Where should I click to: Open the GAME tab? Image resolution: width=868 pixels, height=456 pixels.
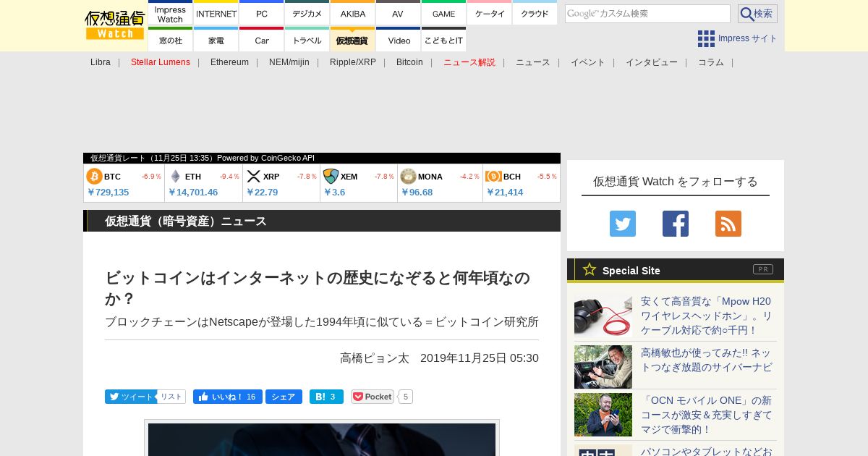(x=443, y=14)
